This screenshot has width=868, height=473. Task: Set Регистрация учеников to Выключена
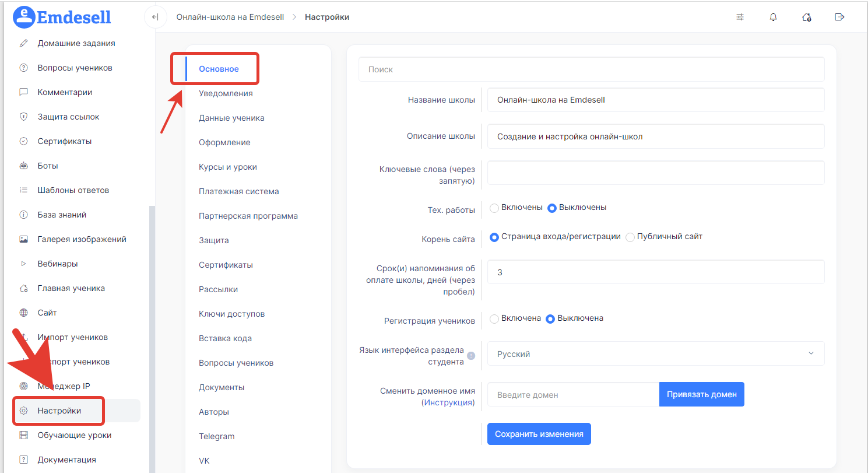pos(550,319)
